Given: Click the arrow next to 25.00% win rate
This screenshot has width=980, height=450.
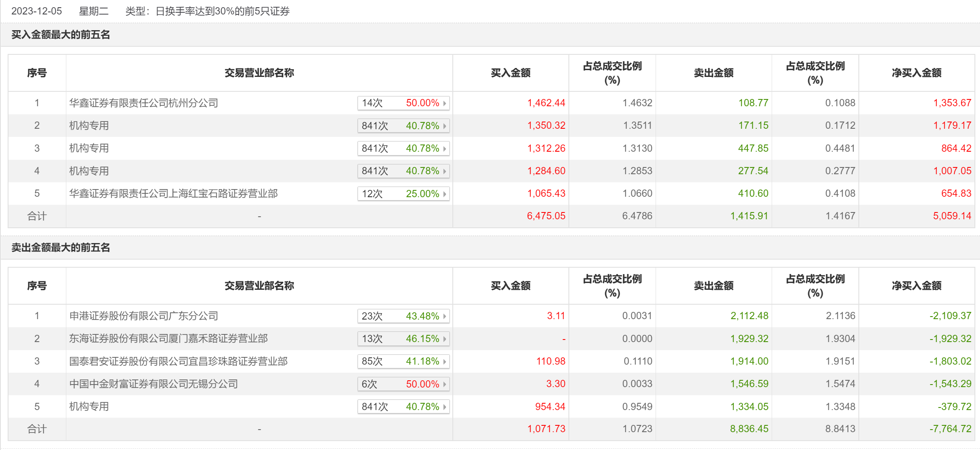Looking at the screenshot, I should [x=444, y=194].
